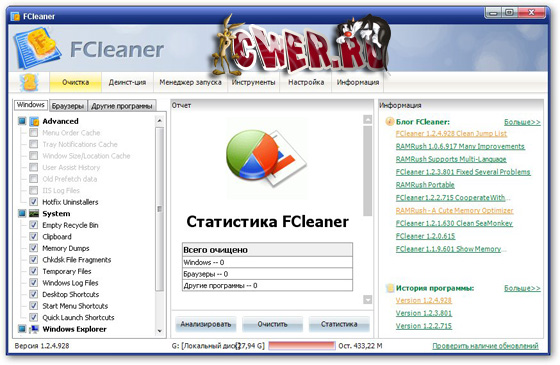Click the G: disk usage bar
Viewport: 560px width, 365px height.
point(302,346)
